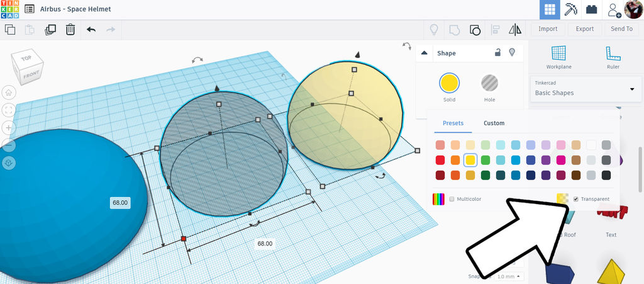Image resolution: width=644 pixels, height=284 pixels.
Task: Pick the bright red preset swatch
Action: point(440,160)
